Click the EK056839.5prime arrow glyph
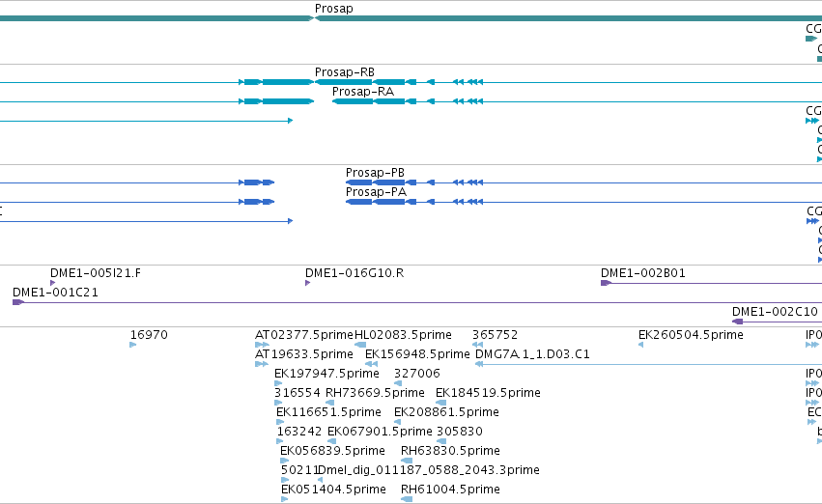The height and width of the screenshot is (504, 822). [x=284, y=462]
